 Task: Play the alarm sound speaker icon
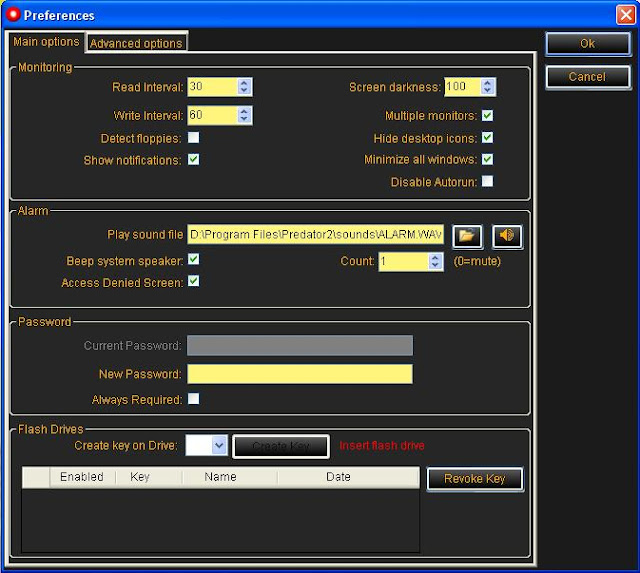click(507, 236)
